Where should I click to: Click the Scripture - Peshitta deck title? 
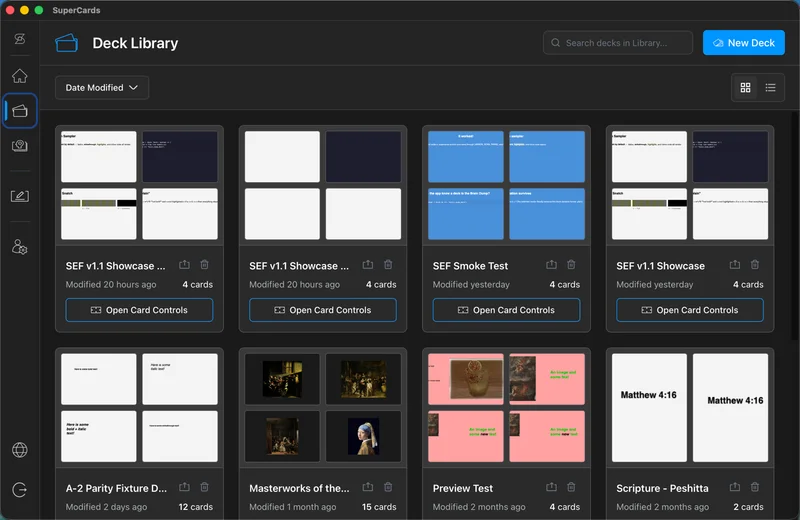click(x=662, y=488)
